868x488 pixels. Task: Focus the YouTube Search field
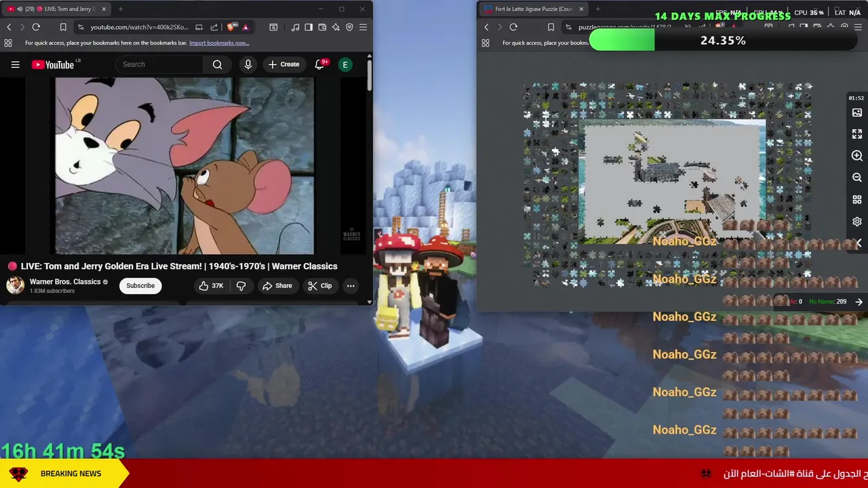coord(160,64)
